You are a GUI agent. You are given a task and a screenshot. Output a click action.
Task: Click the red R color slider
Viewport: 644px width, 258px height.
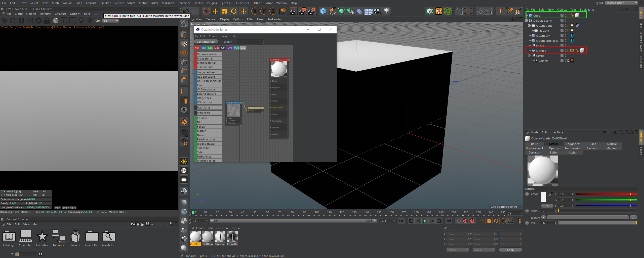point(606,194)
